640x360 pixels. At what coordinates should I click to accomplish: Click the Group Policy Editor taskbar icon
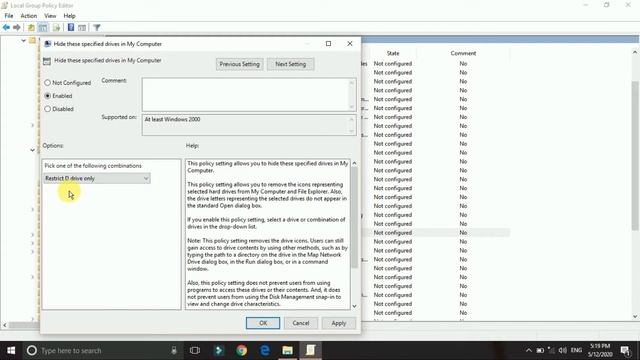tap(311, 350)
